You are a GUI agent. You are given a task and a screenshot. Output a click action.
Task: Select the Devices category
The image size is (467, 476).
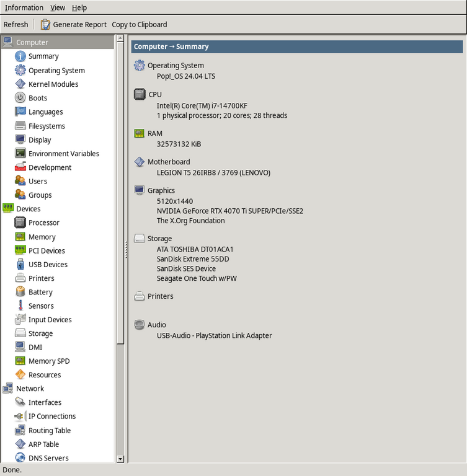pos(58,209)
